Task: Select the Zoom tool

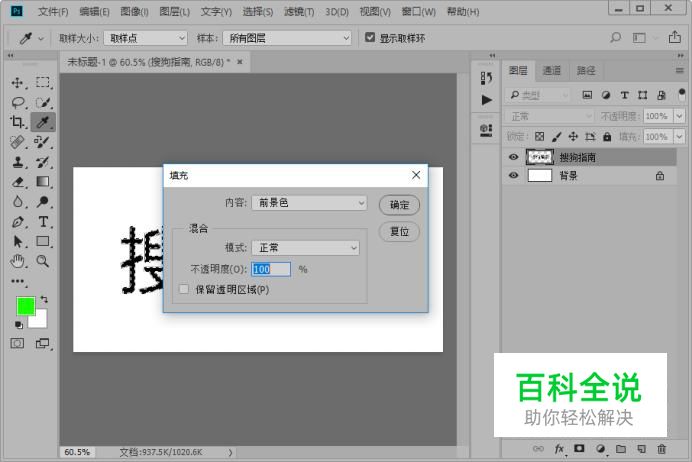Action: [x=43, y=261]
